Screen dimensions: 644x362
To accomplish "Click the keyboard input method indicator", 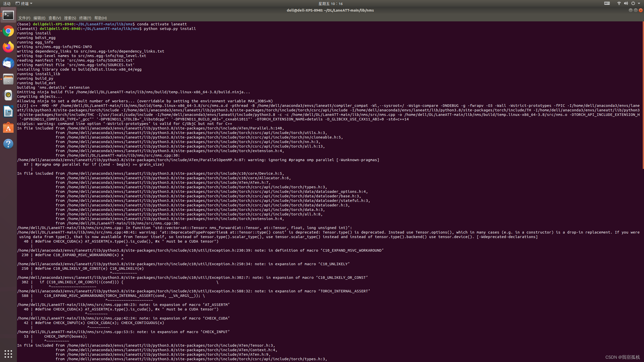I will (x=607, y=3).
